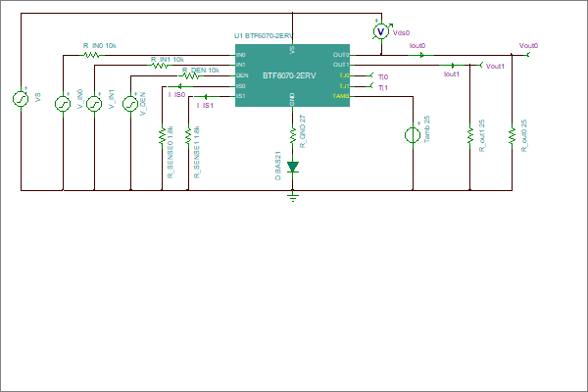The image size is (588, 392).
Task: Click the V_DEN source label text
Action: click(x=143, y=104)
